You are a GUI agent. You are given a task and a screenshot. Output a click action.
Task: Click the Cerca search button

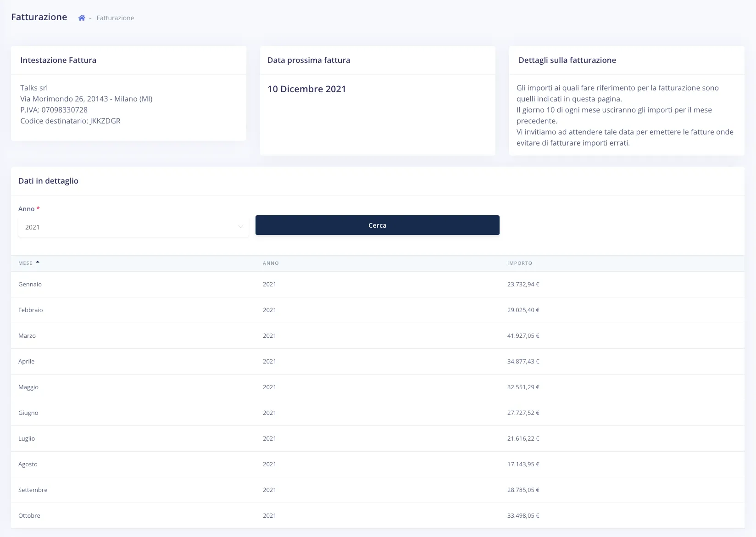coord(377,225)
